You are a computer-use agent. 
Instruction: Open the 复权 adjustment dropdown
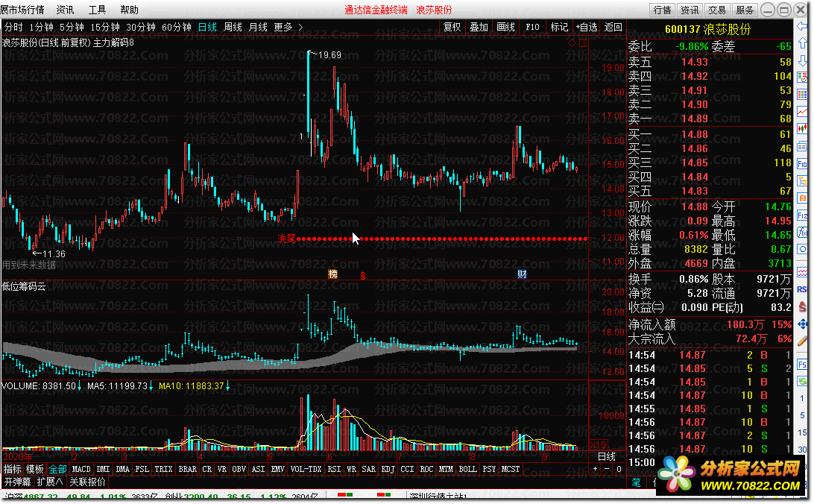[452, 27]
